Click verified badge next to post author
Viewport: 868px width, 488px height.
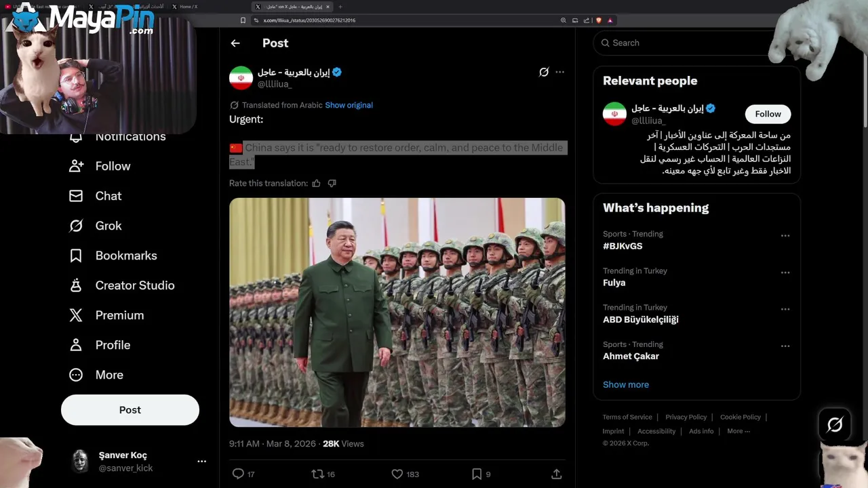[x=337, y=73]
